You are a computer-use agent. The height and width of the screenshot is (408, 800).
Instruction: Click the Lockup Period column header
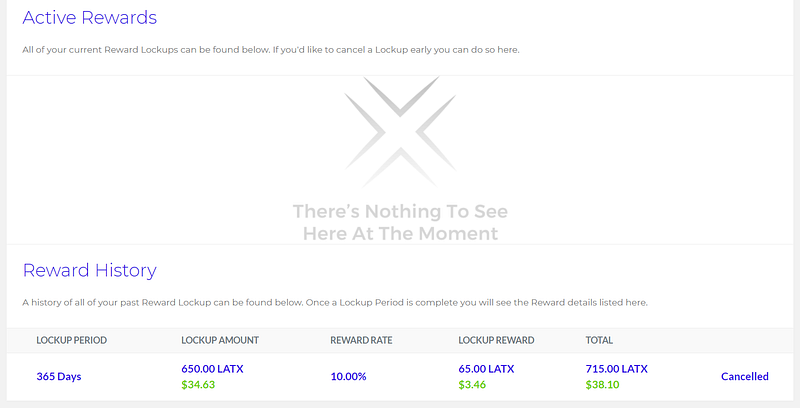71,341
